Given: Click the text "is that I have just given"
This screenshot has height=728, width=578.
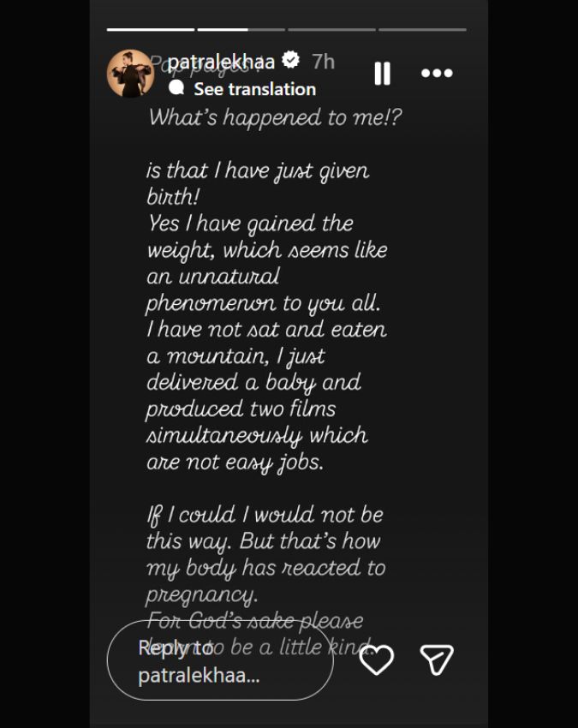Looking at the screenshot, I should click(x=257, y=170).
